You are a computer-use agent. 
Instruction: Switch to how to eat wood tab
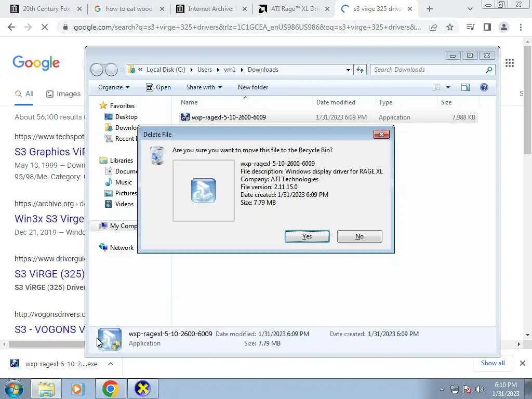coord(129,9)
